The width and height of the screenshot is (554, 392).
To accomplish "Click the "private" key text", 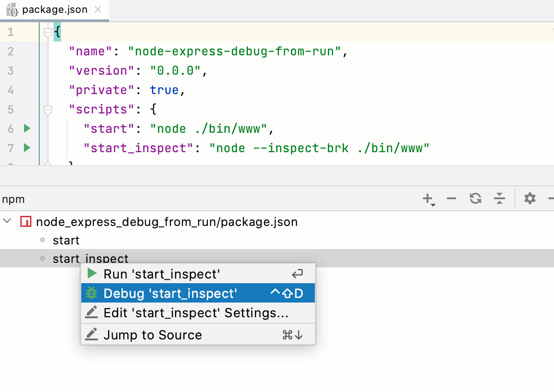I will point(102,90).
